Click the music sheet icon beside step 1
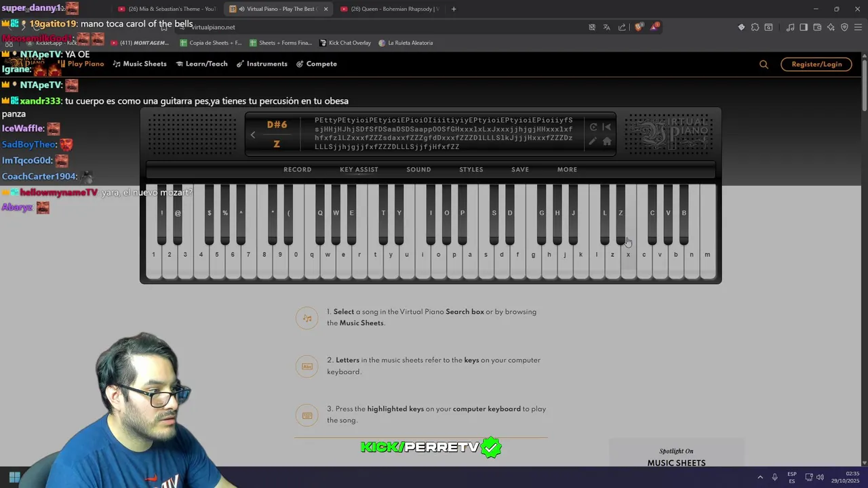The width and height of the screenshot is (868, 488). [307, 318]
